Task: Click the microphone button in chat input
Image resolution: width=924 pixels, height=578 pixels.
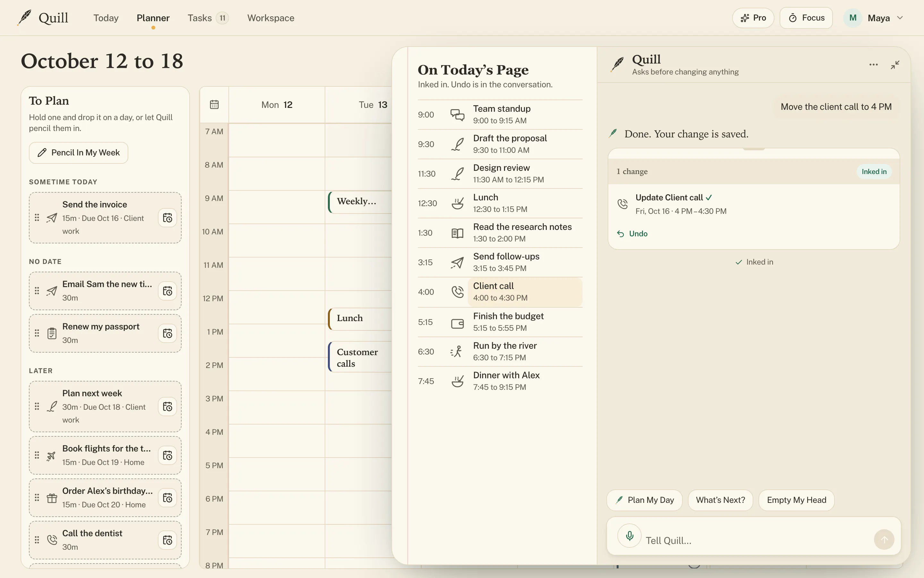Action: [629, 536]
